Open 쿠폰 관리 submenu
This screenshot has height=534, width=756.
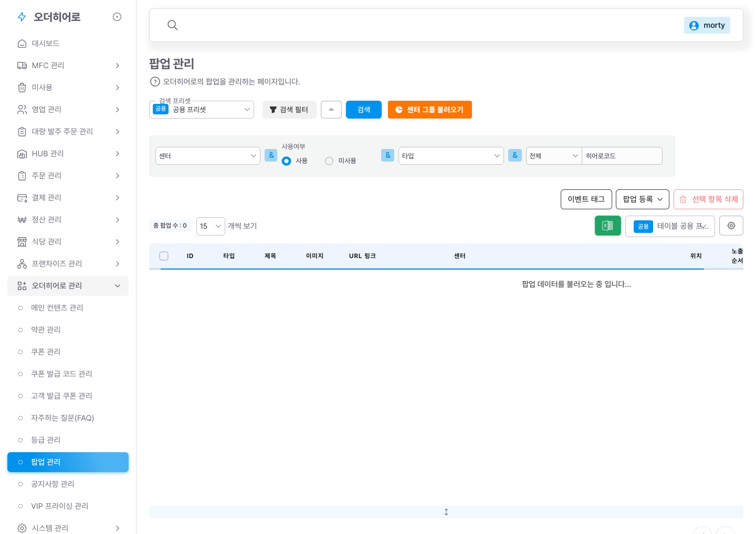point(68,352)
